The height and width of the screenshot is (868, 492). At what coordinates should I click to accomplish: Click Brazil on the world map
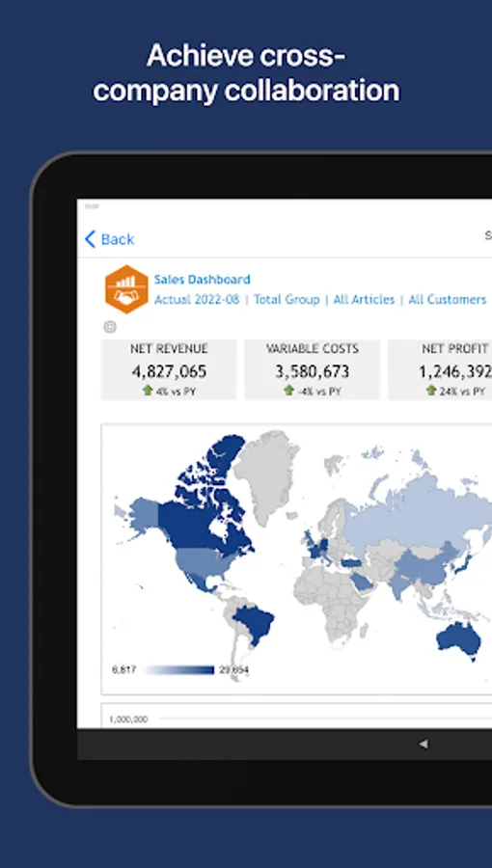point(255,623)
